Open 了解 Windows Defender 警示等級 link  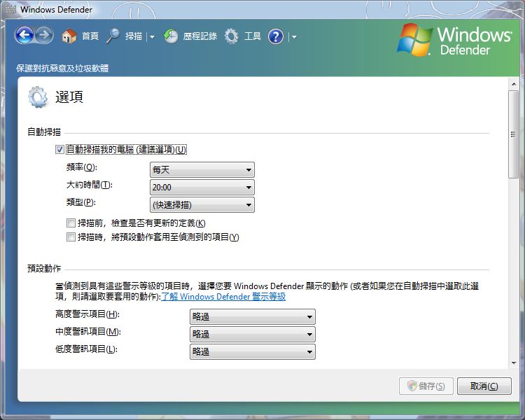point(223,297)
